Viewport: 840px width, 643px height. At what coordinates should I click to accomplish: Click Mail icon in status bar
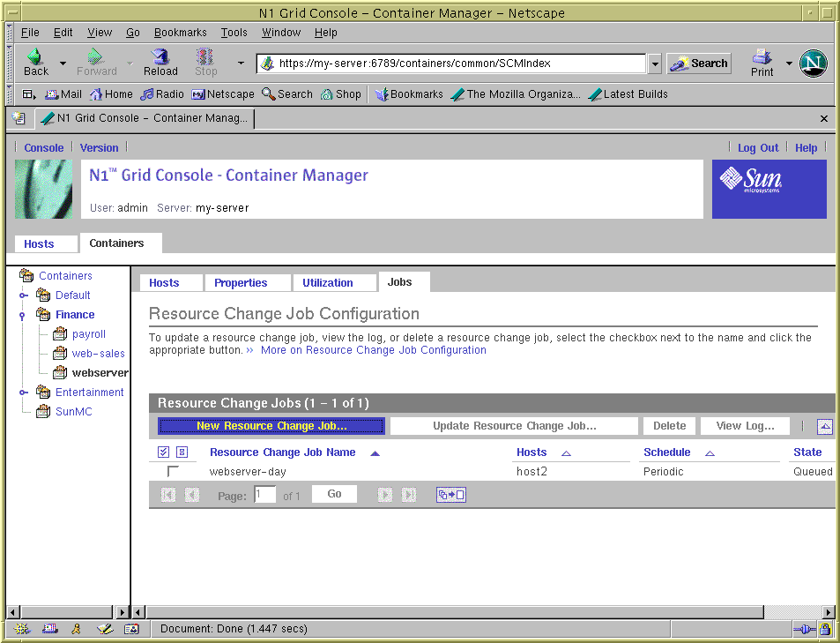(50, 629)
